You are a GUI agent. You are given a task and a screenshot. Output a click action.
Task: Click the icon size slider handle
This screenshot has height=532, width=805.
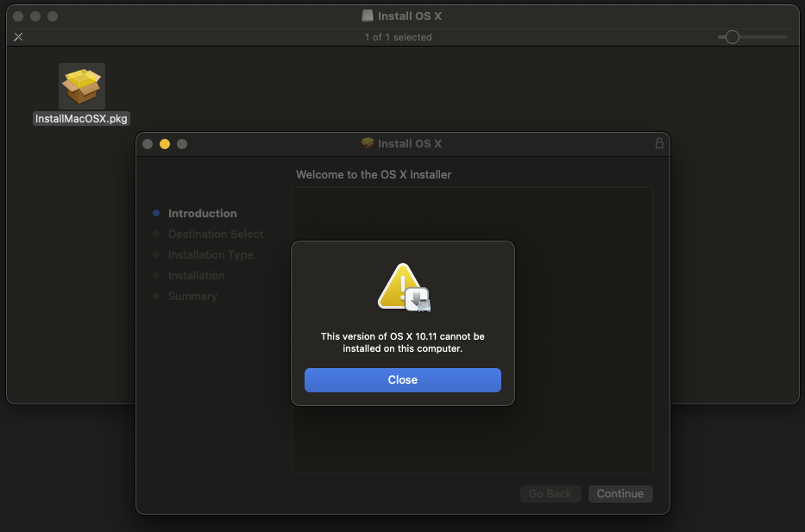(x=732, y=37)
